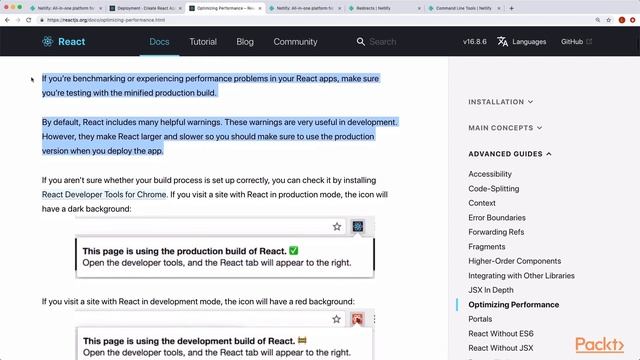Viewport: 640px width, 360px height.
Task: Follow the React Developer Tools for Chrome link
Action: click(x=104, y=194)
